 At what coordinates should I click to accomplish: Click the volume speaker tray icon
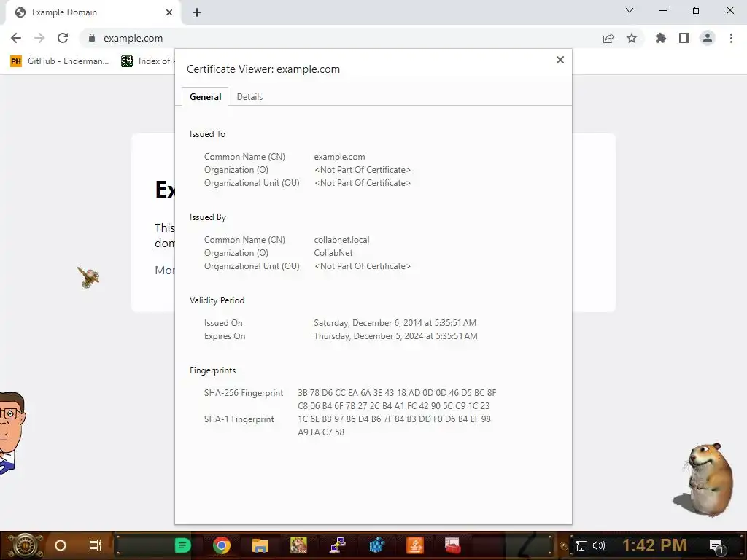[x=599, y=545]
